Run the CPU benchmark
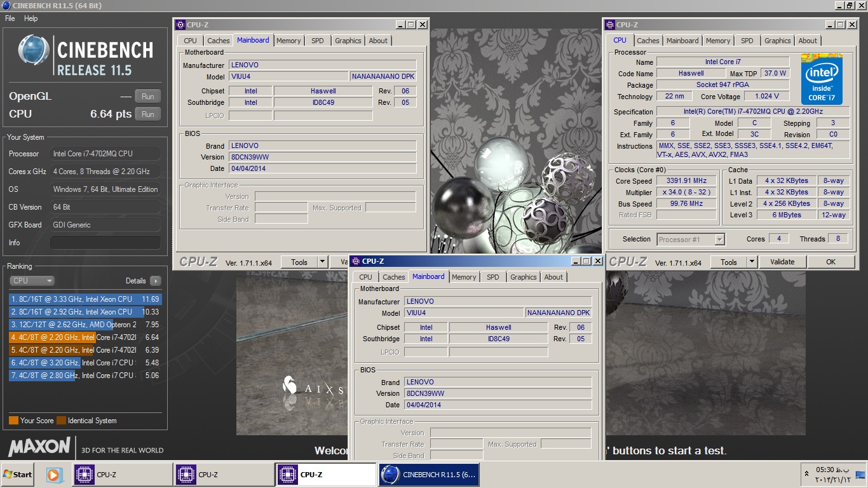The height and width of the screenshot is (488, 868). click(147, 114)
